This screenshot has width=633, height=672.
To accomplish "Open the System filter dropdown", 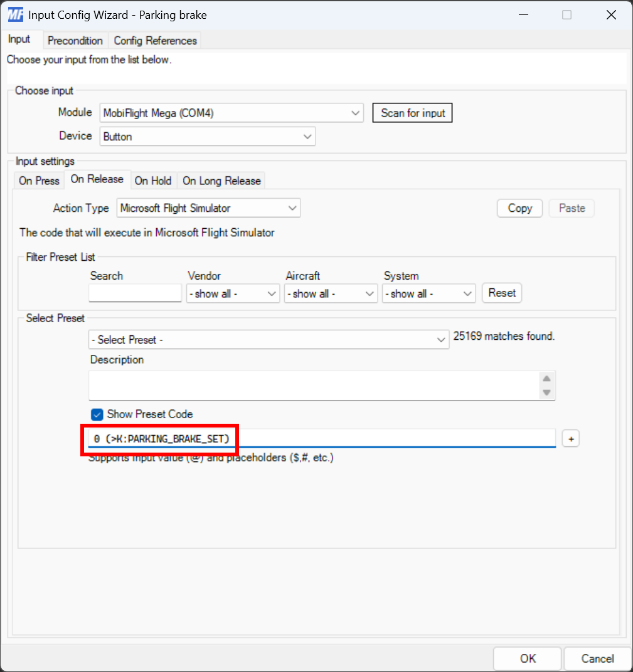I will [429, 293].
